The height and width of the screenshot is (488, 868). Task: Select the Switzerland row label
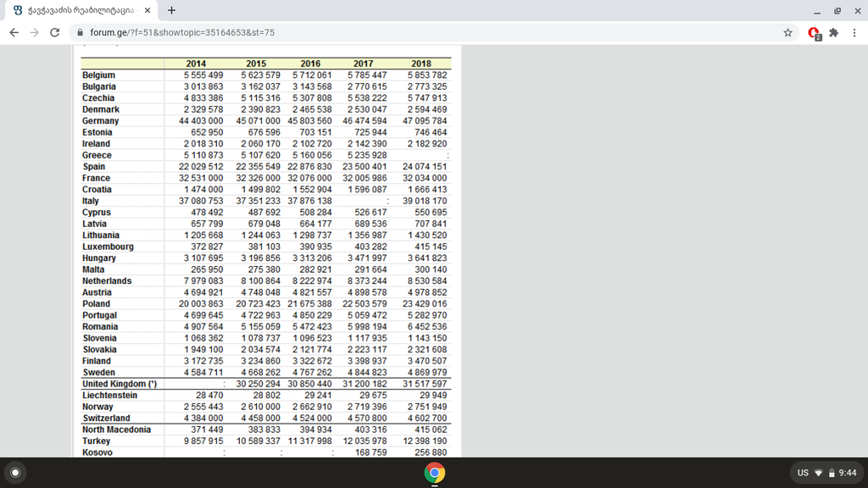(x=106, y=419)
